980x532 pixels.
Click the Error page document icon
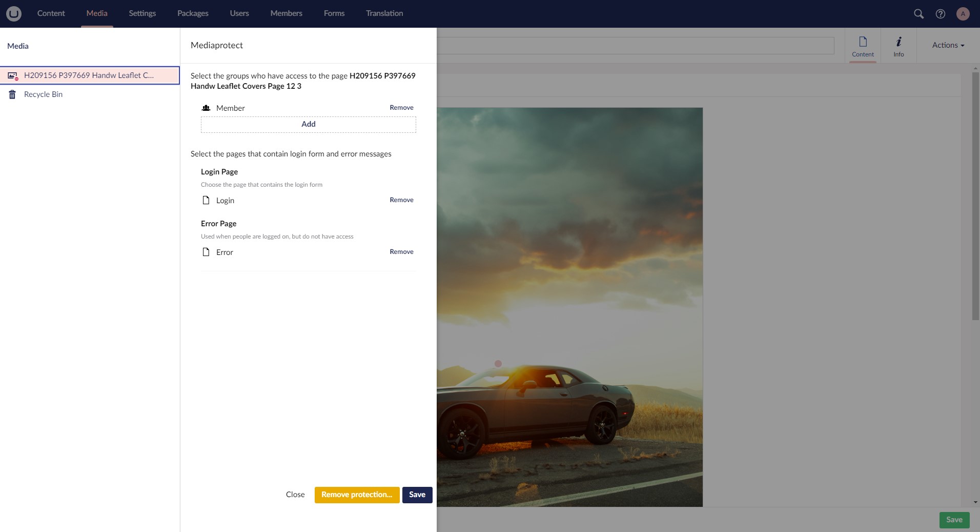(206, 252)
